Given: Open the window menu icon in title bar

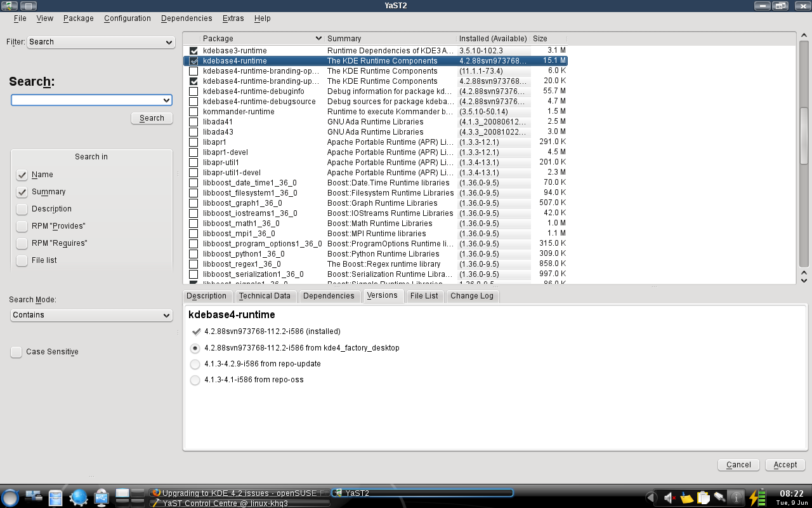Looking at the screenshot, I should click(x=9, y=6).
